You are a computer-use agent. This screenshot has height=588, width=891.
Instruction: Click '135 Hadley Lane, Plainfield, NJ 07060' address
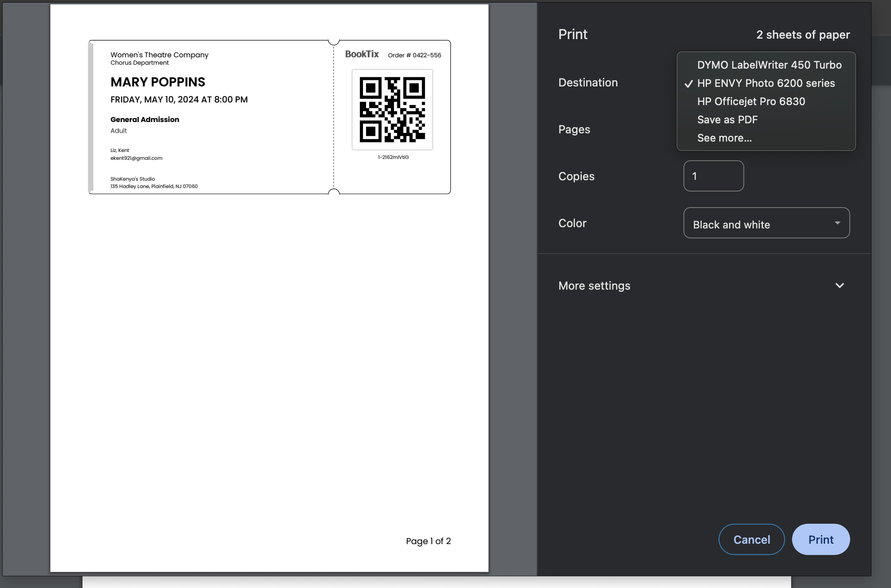[154, 186]
